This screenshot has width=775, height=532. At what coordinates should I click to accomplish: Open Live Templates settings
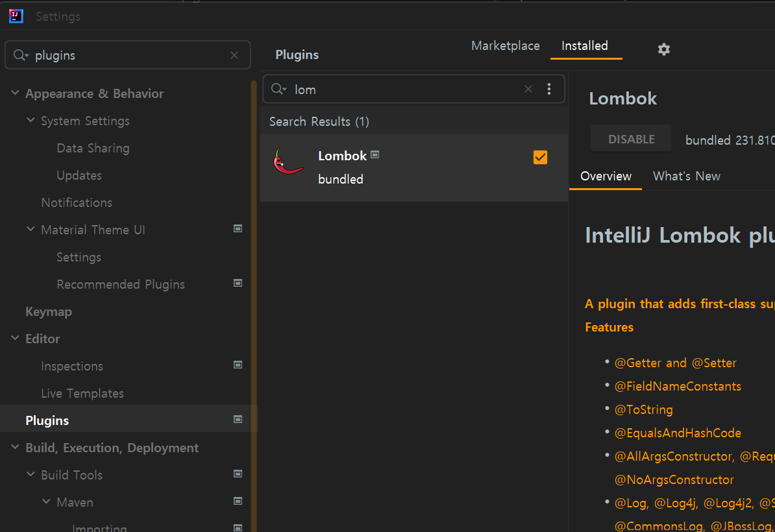82,394
